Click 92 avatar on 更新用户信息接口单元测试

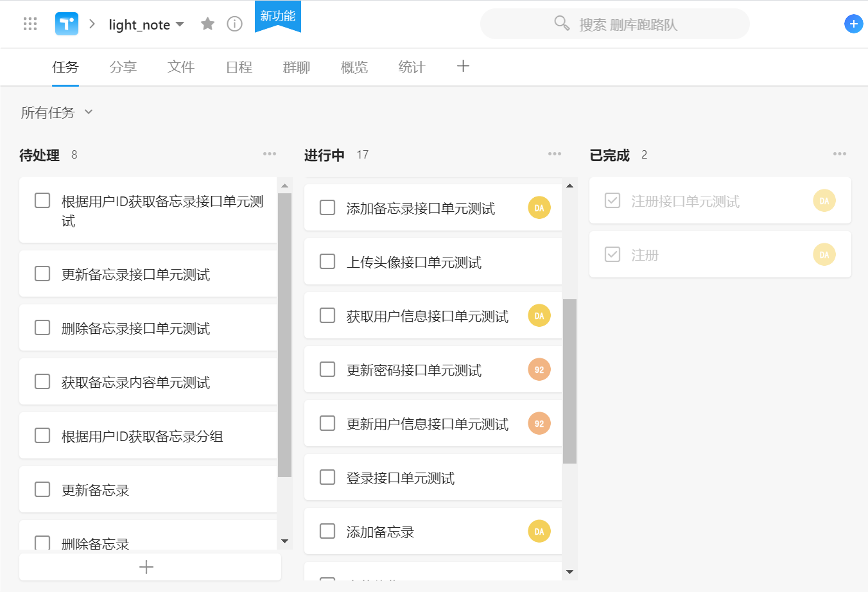point(539,423)
